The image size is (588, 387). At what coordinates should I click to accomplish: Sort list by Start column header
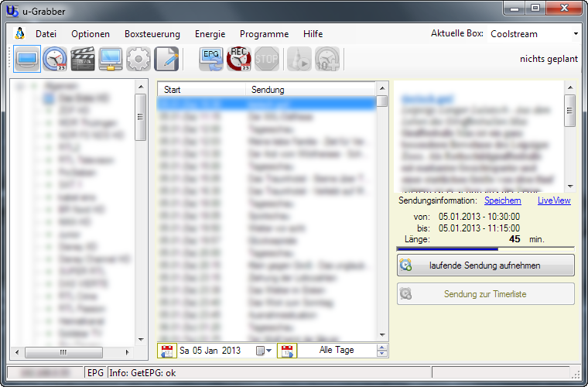(201, 90)
